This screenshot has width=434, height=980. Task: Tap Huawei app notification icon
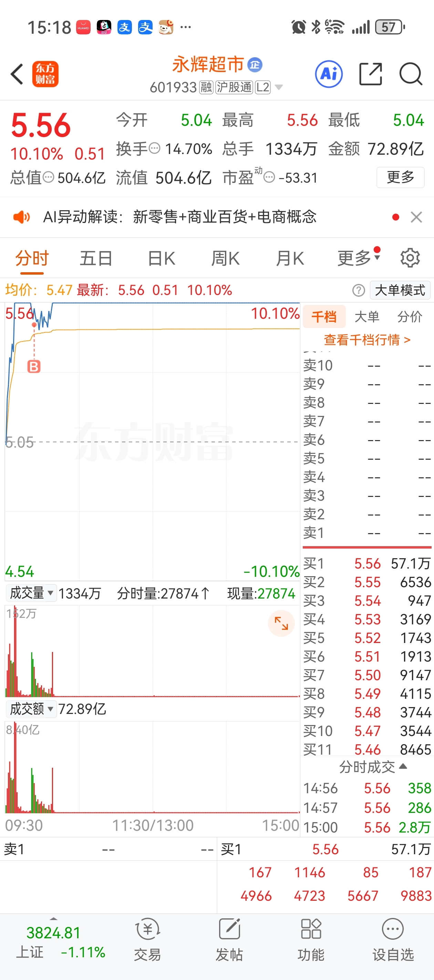tap(83, 27)
